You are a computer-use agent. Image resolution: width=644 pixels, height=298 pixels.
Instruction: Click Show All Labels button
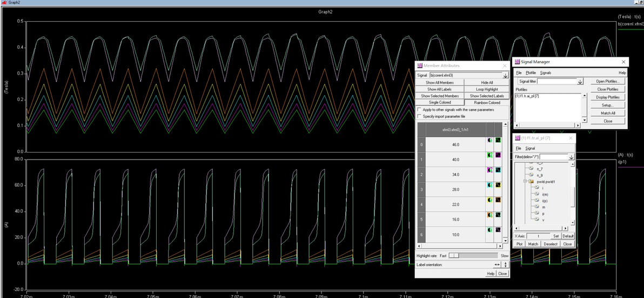coord(439,89)
